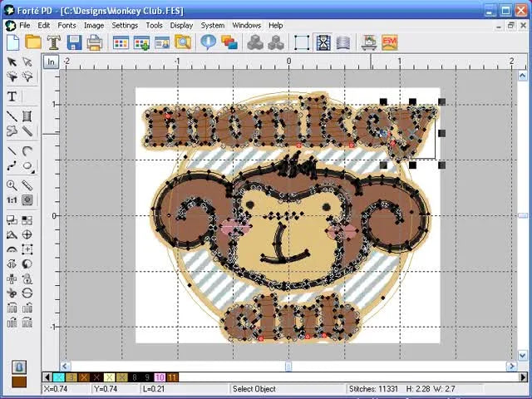Select the diagonal run stitch line tool

click(x=12, y=116)
